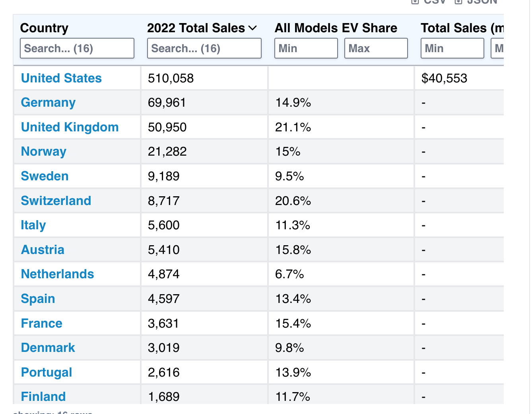Screen dimensions: 532x414
Task: Click the Total Sales Min filter box
Action: (x=452, y=49)
